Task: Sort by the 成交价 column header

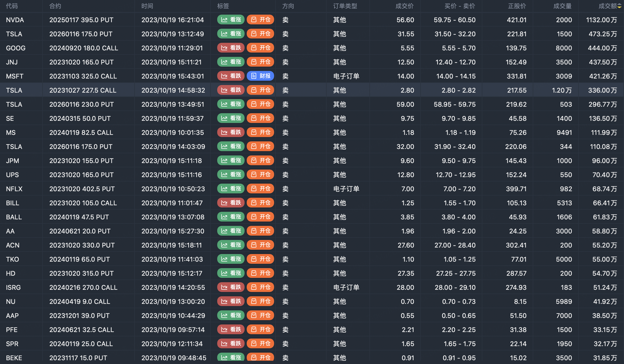Action: coord(405,6)
